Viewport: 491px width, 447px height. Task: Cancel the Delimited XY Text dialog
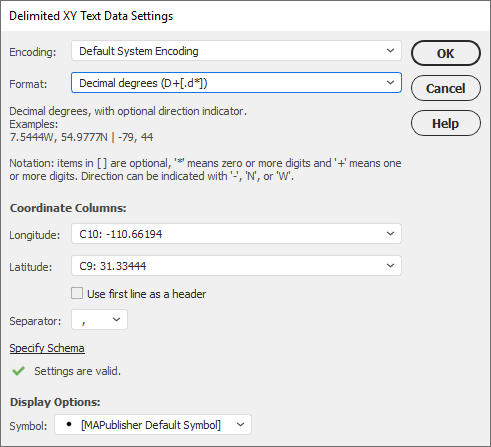coord(446,88)
